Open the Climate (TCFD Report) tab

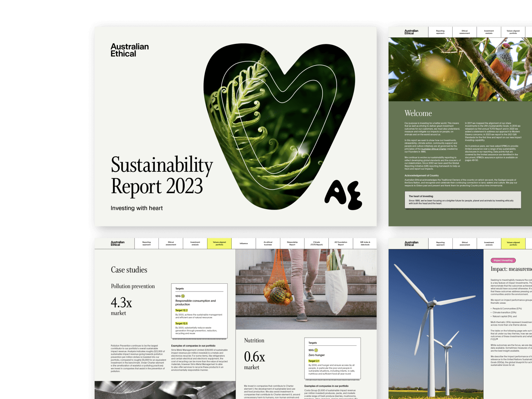click(x=317, y=243)
